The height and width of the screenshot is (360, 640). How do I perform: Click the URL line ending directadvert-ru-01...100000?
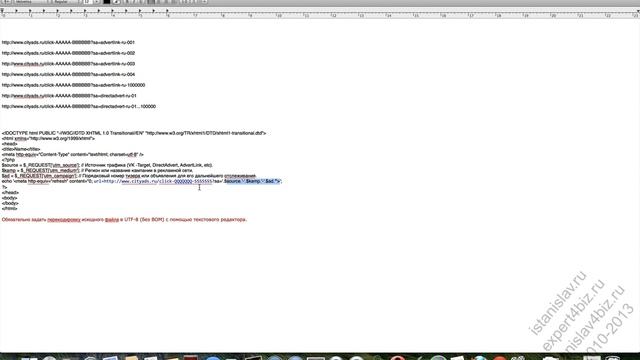point(79,106)
